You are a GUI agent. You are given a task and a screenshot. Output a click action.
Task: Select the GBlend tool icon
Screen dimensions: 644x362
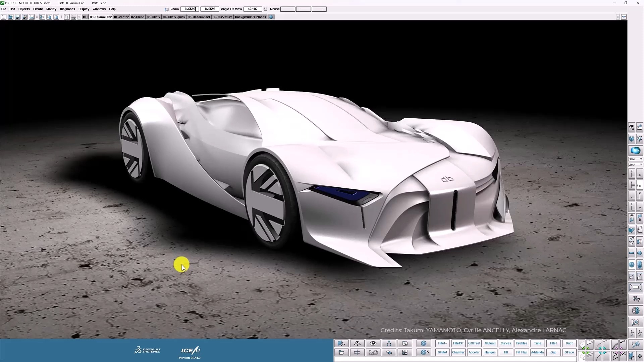[x=490, y=344]
